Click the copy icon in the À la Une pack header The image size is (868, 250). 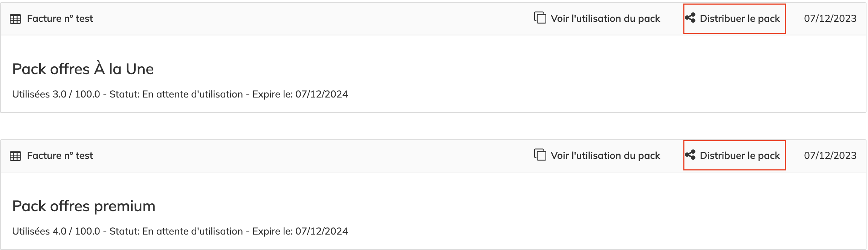pos(540,18)
